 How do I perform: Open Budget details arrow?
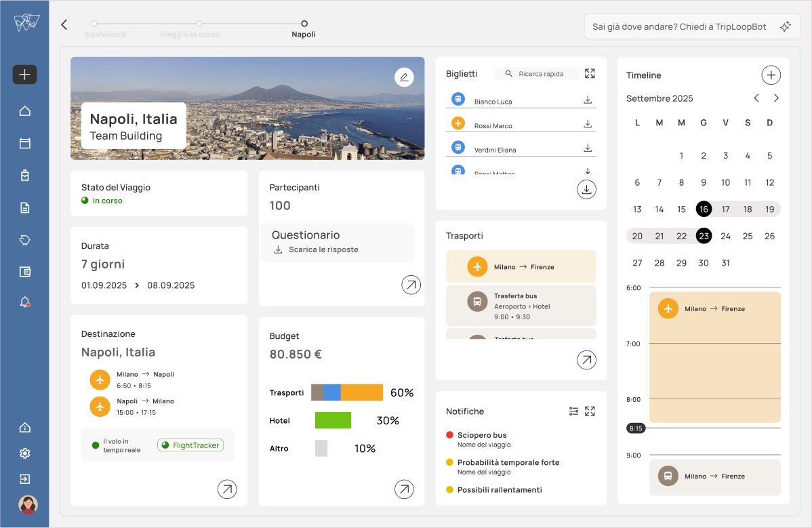click(x=404, y=489)
